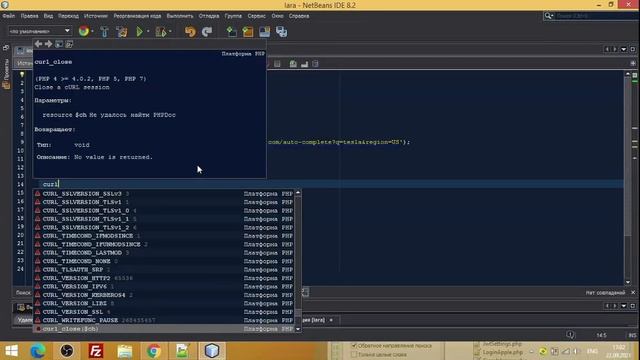The image size is (640, 360).
Task: Go forward in documentation popup
Action: (49, 44)
